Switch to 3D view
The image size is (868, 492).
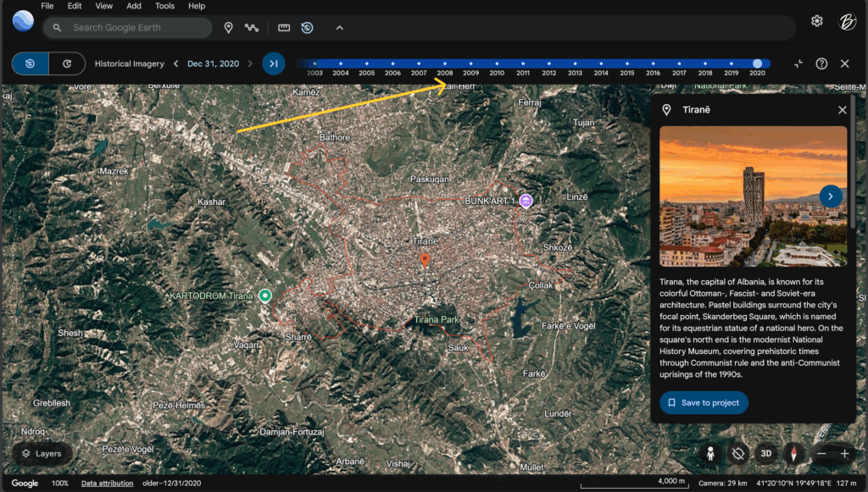766,454
